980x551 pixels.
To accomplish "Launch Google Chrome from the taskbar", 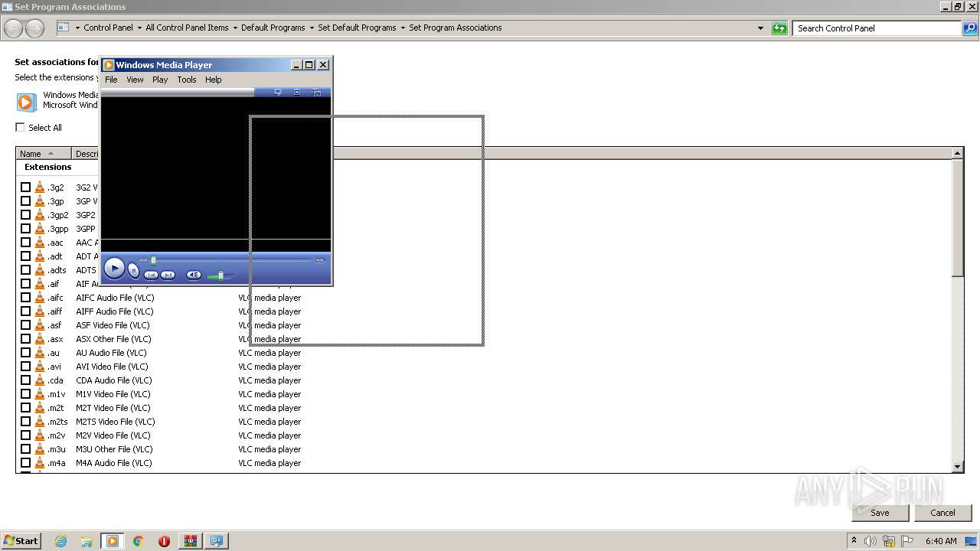I will click(139, 541).
